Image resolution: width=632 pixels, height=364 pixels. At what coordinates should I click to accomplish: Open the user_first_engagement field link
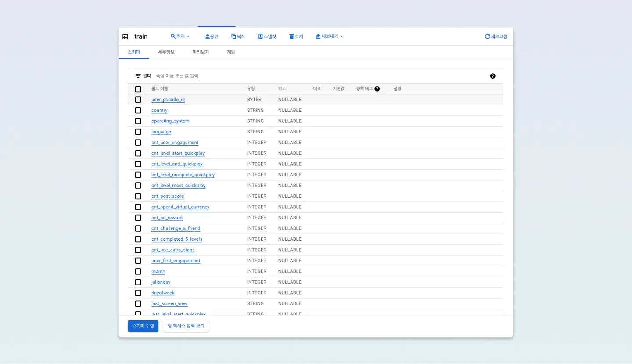click(176, 261)
